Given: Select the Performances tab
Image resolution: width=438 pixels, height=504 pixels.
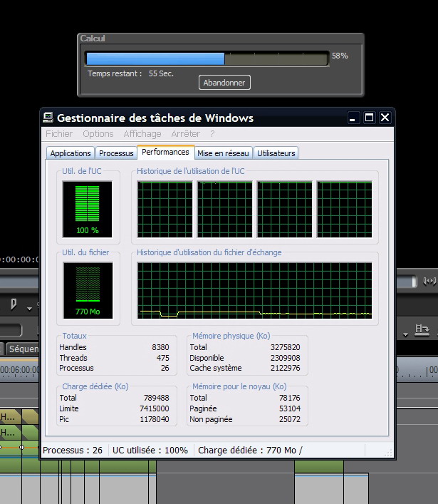Looking at the screenshot, I should pos(166,152).
